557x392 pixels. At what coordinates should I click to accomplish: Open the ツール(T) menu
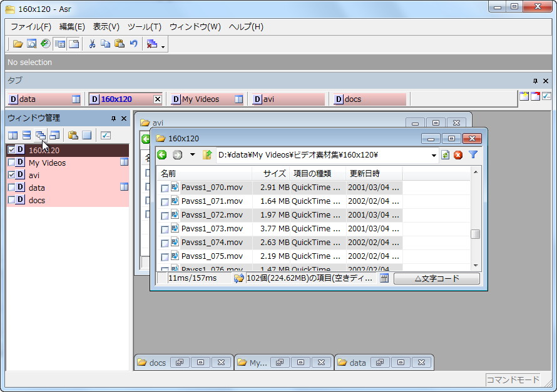pos(145,27)
